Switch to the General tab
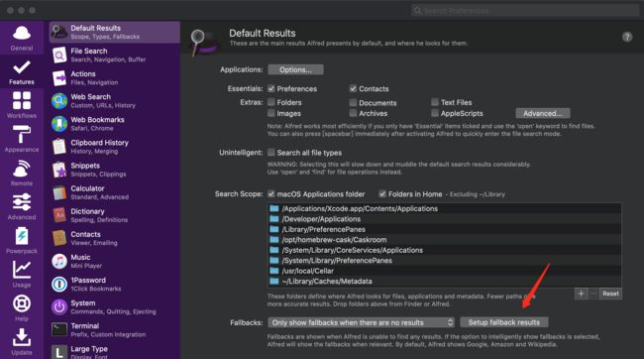Image resolution: width=644 pixels, height=359 pixels. (22, 38)
